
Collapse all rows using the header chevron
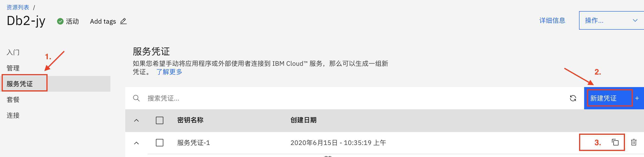[x=136, y=120]
